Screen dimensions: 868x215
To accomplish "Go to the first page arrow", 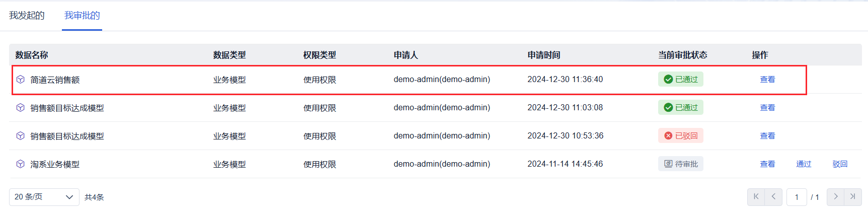I will [756, 197].
